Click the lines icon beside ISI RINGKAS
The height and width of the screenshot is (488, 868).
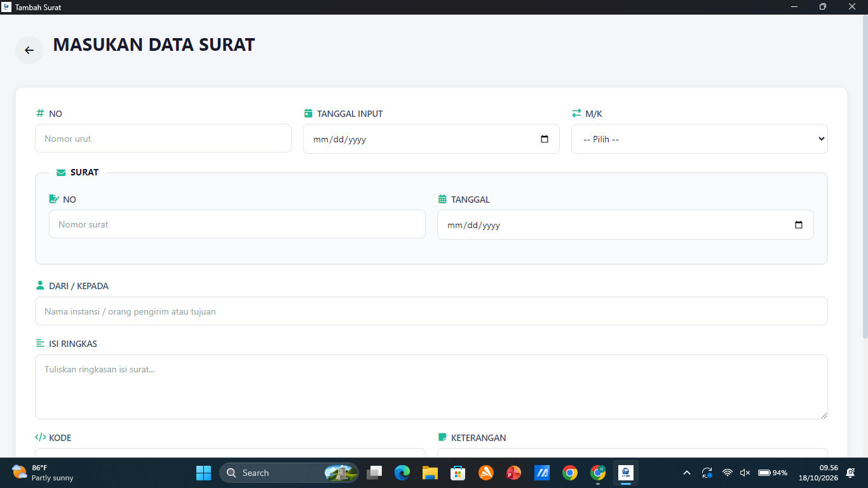(x=40, y=343)
